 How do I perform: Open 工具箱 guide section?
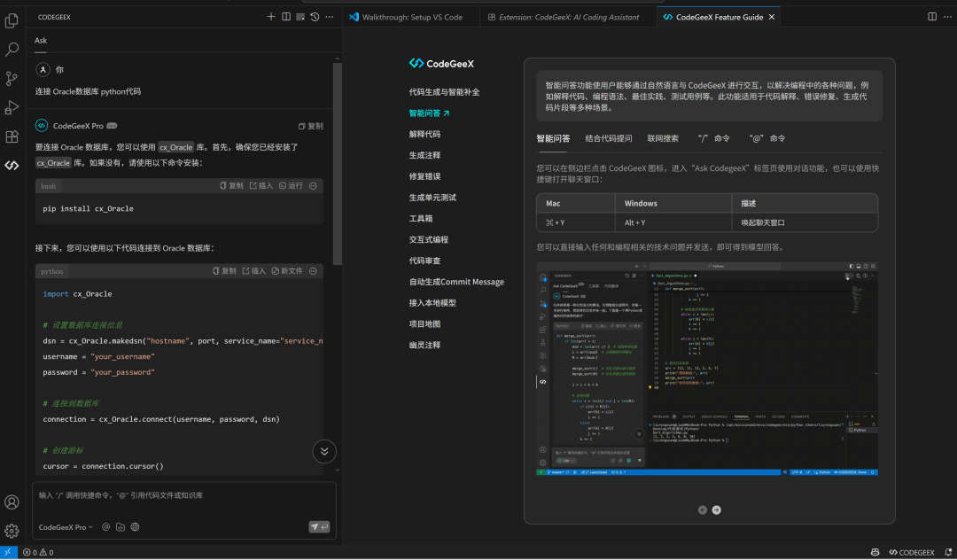click(421, 218)
